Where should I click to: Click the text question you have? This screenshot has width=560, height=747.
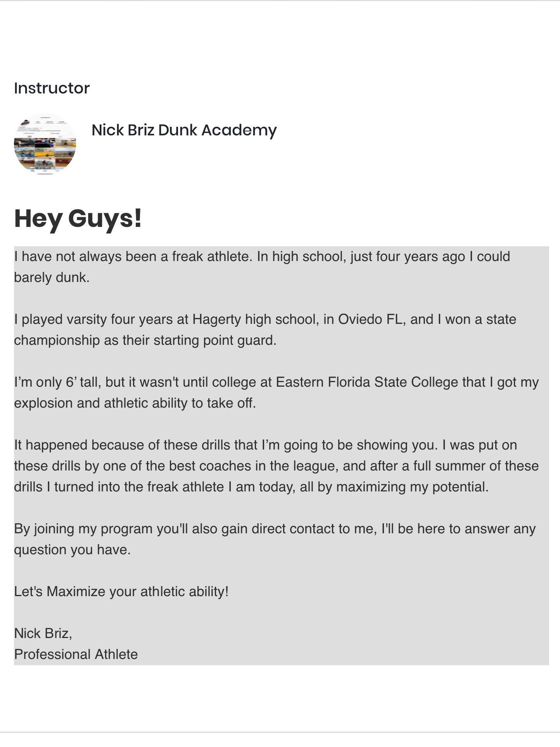[x=72, y=550]
